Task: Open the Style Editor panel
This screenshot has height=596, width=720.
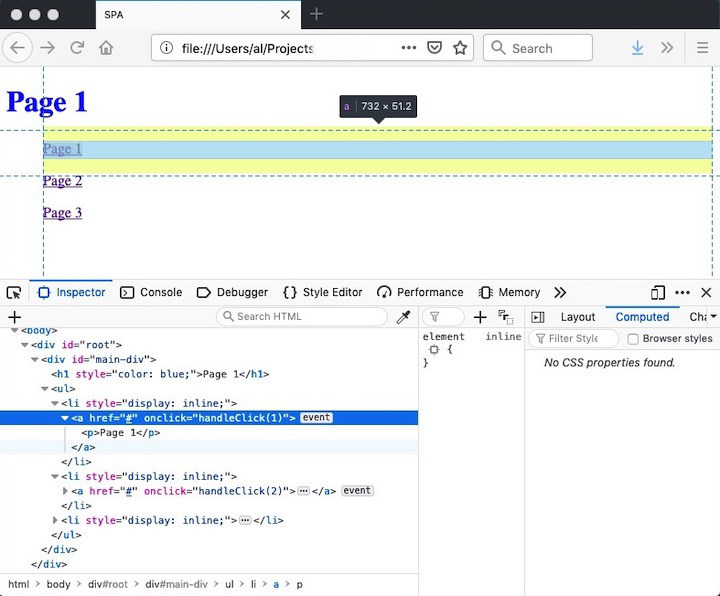Action: pyautogui.click(x=323, y=292)
